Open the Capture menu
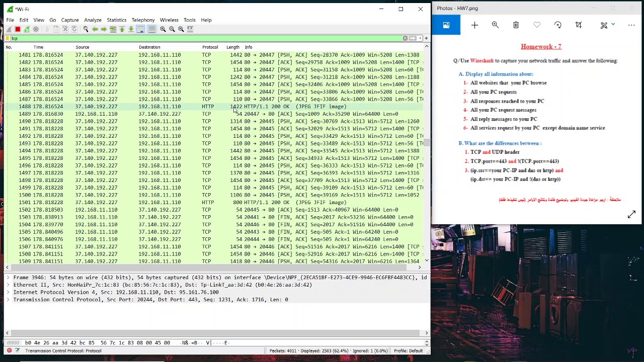644x362 pixels. tap(70, 20)
